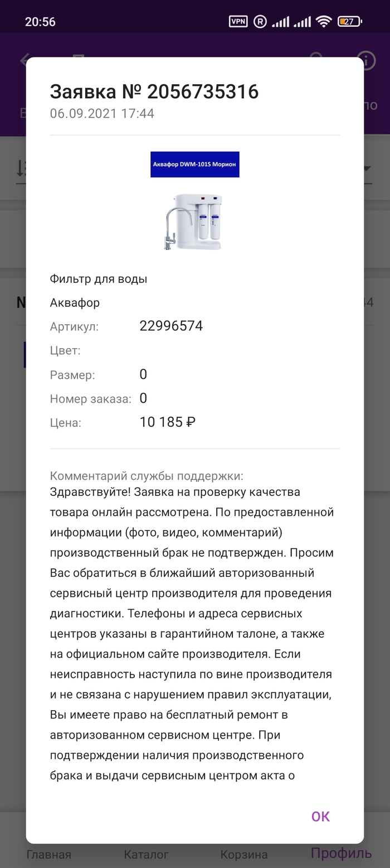Screen dimensions: 390x868
Task: Tap the Wi-Fi status icon
Action: click(x=324, y=22)
